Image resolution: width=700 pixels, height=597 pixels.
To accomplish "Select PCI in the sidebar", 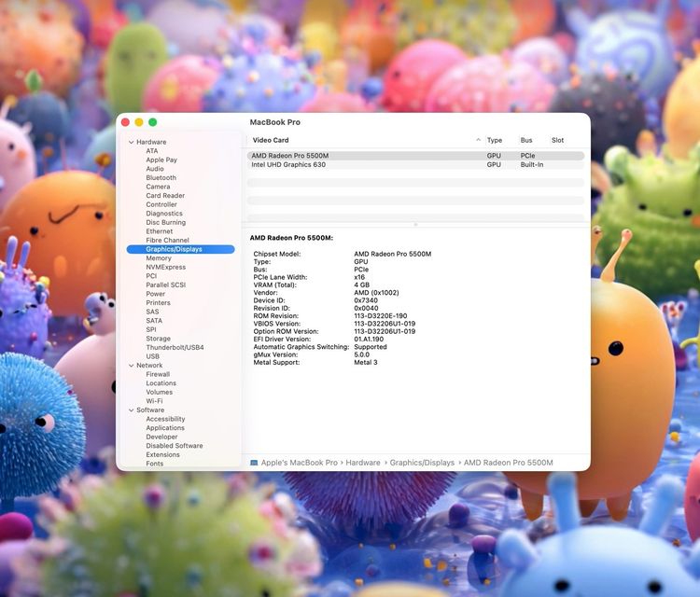I will (x=151, y=276).
